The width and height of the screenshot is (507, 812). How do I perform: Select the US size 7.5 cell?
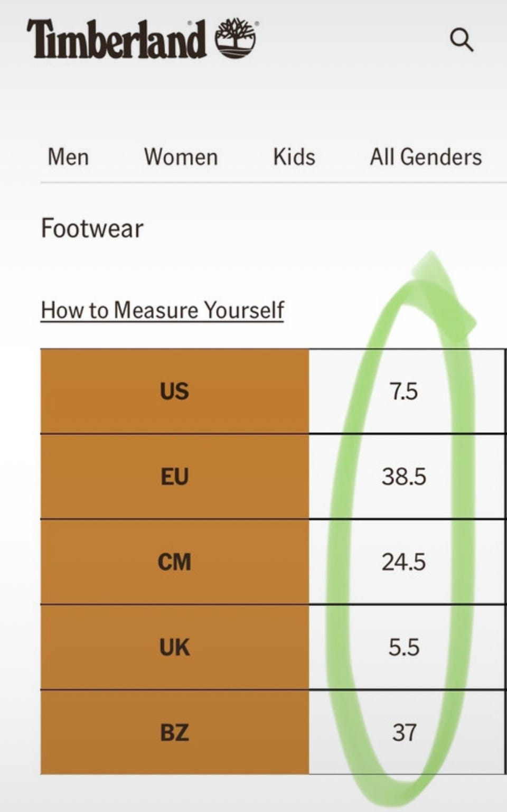404,391
